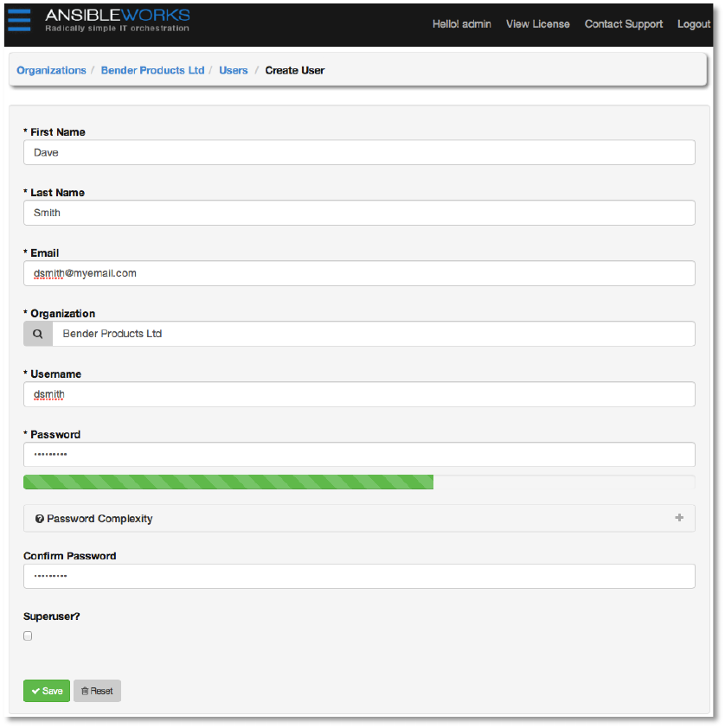Screen dimensions: 725x728
Task: Click the green password strength bar
Action: [x=228, y=482]
